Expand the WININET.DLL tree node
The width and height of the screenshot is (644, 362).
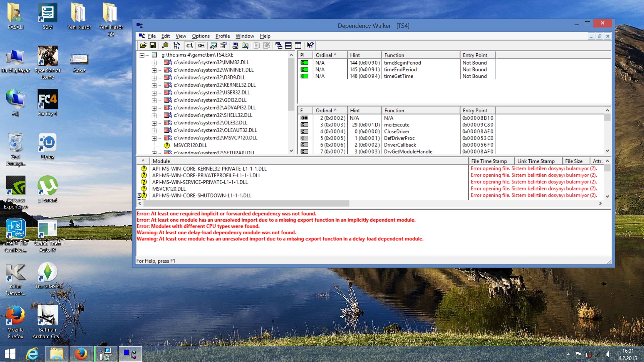click(x=154, y=70)
